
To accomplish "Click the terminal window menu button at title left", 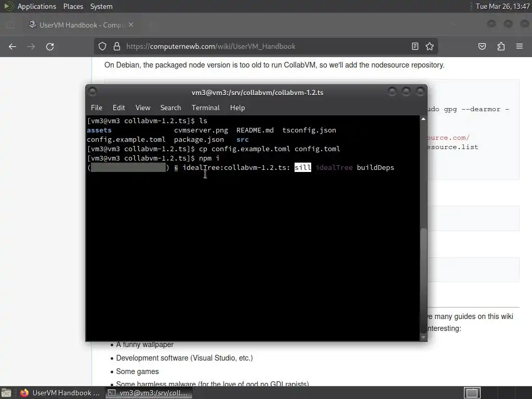I will tap(92, 91).
